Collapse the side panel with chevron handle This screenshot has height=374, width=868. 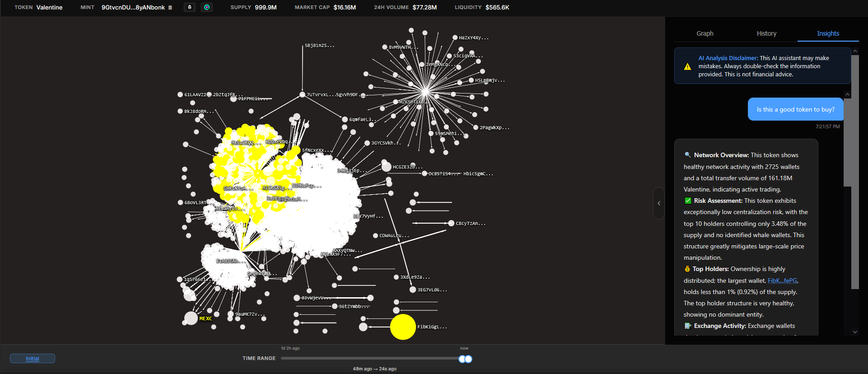point(659,203)
